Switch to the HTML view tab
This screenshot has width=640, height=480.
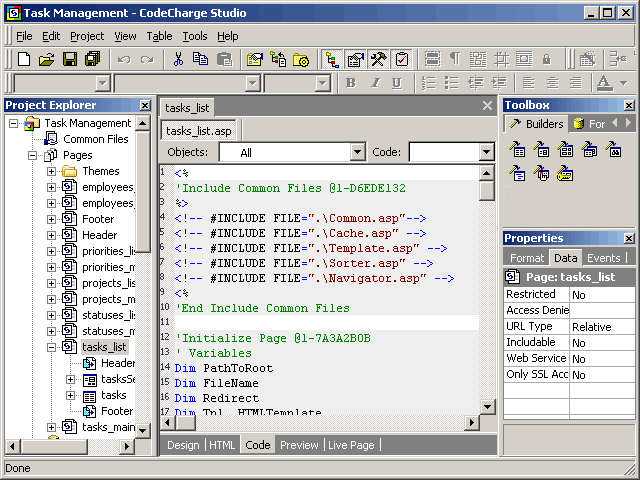click(x=222, y=445)
